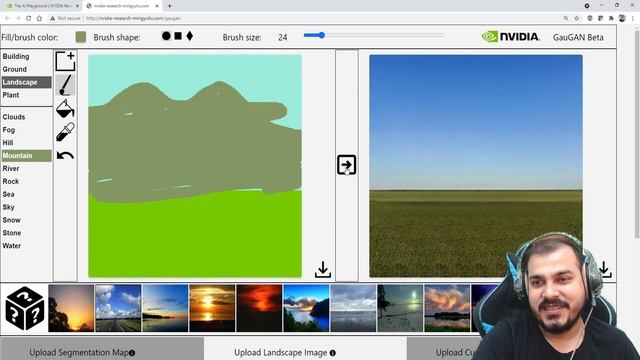Click the page vertical scrollbar
Image resolution: width=640 pixels, height=360 pixels.
[x=637, y=135]
